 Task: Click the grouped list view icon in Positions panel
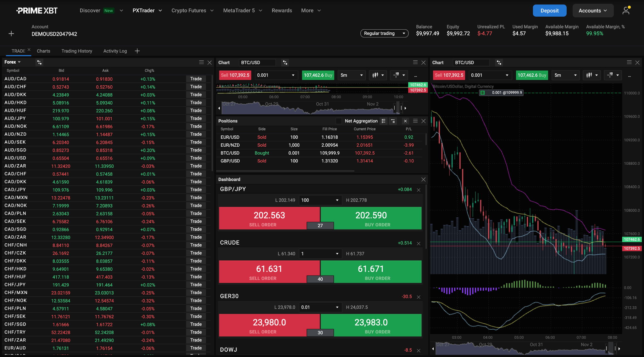click(x=393, y=121)
